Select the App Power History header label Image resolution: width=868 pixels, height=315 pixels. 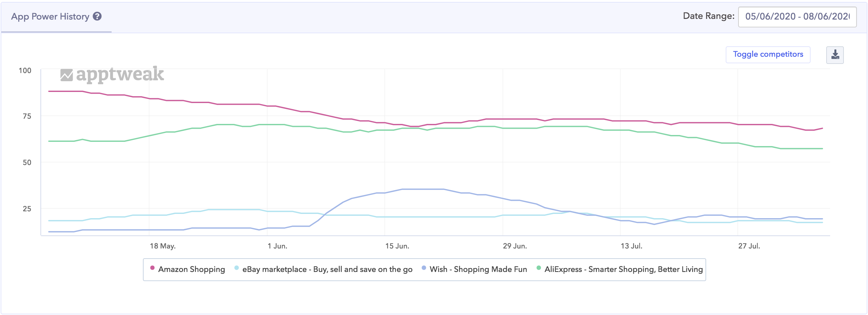(x=51, y=16)
